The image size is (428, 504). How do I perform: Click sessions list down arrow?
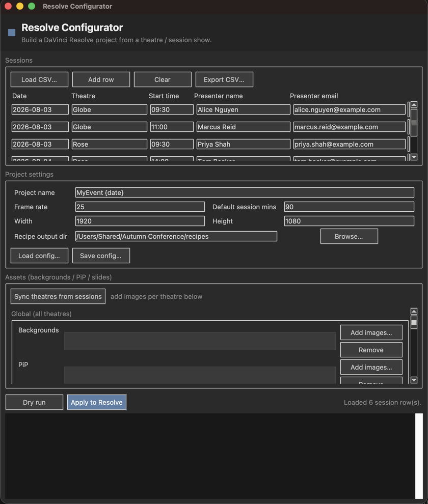click(x=414, y=157)
